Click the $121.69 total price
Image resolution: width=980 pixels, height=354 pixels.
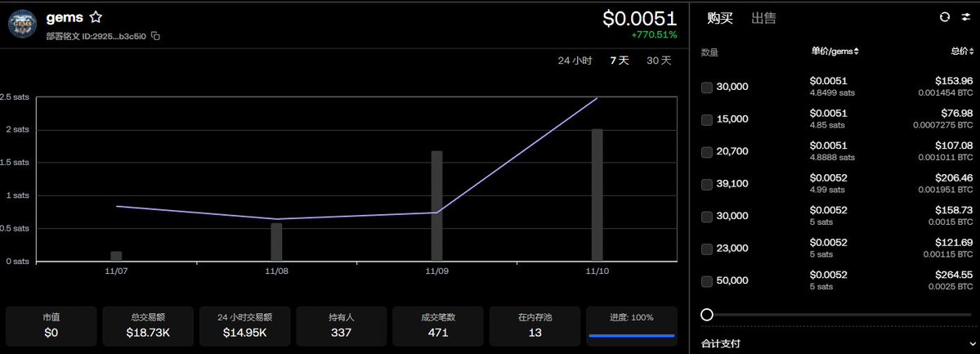(x=955, y=242)
